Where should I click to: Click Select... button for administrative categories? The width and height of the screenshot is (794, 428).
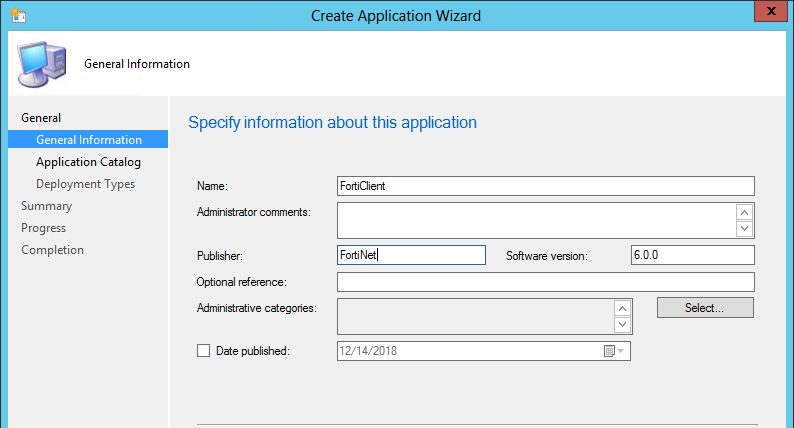705,307
